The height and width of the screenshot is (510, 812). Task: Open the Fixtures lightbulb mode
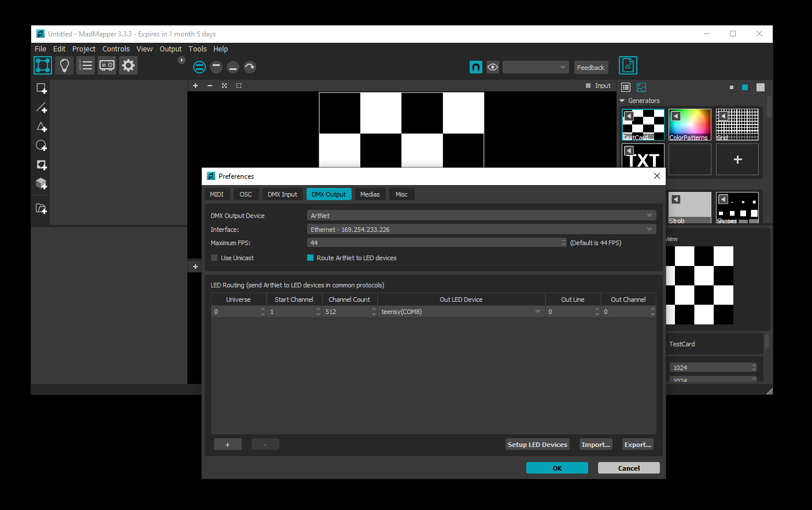(64, 65)
